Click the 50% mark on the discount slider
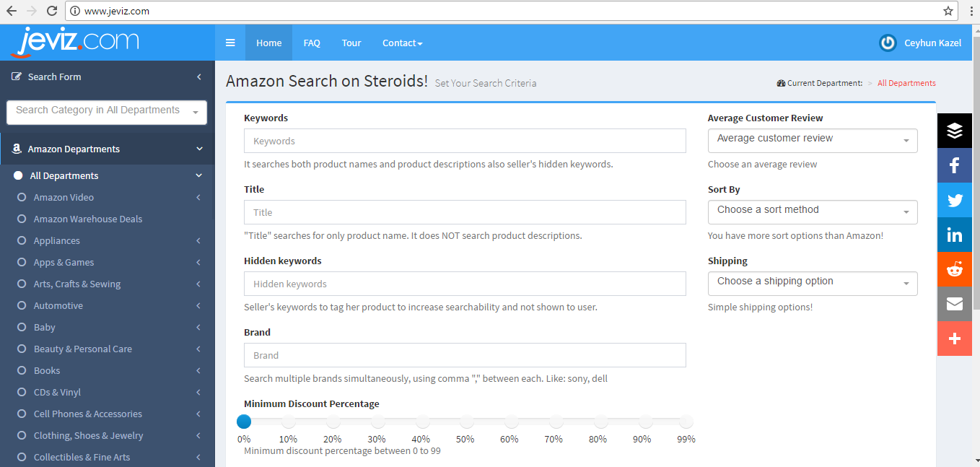Image resolution: width=980 pixels, height=467 pixels. click(467, 422)
